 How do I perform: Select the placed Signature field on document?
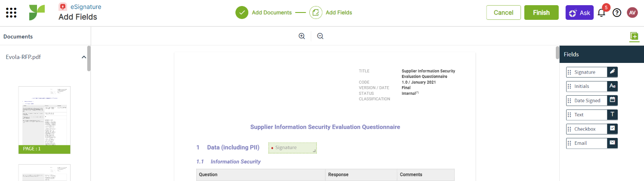pyautogui.click(x=293, y=148)
